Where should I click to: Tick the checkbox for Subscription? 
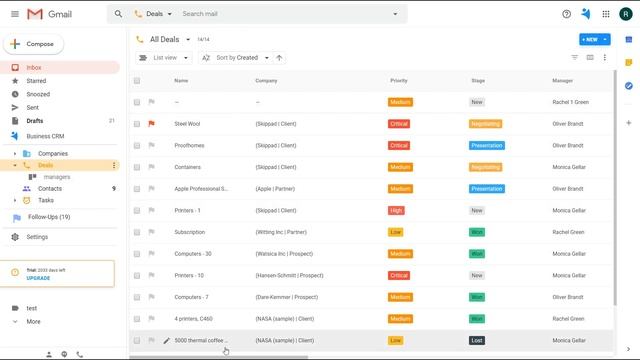[137, 232]
